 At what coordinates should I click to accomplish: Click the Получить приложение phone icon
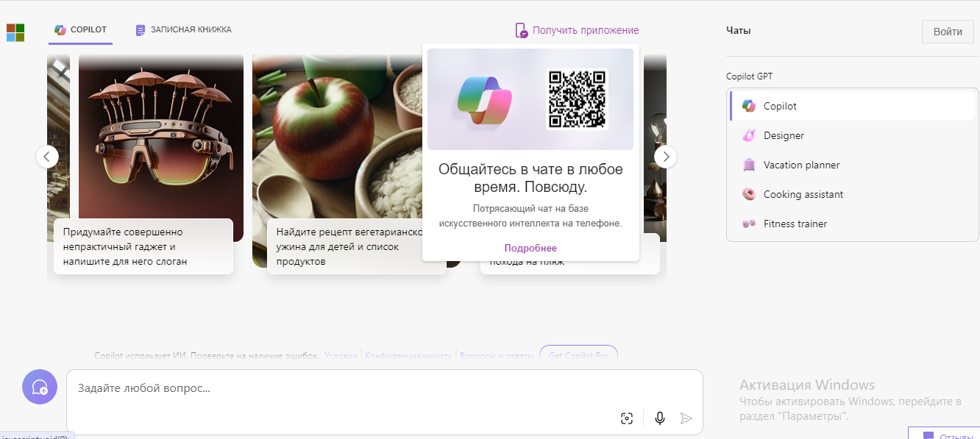click(522, 31)
